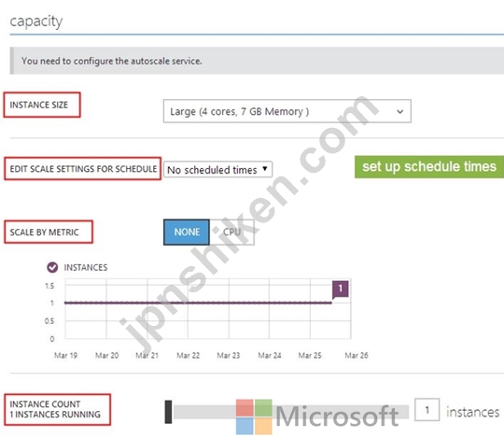Click the INSTANCE COUNT label
The height and width of the screenshot is (438, 504).
tap(45, 403)
